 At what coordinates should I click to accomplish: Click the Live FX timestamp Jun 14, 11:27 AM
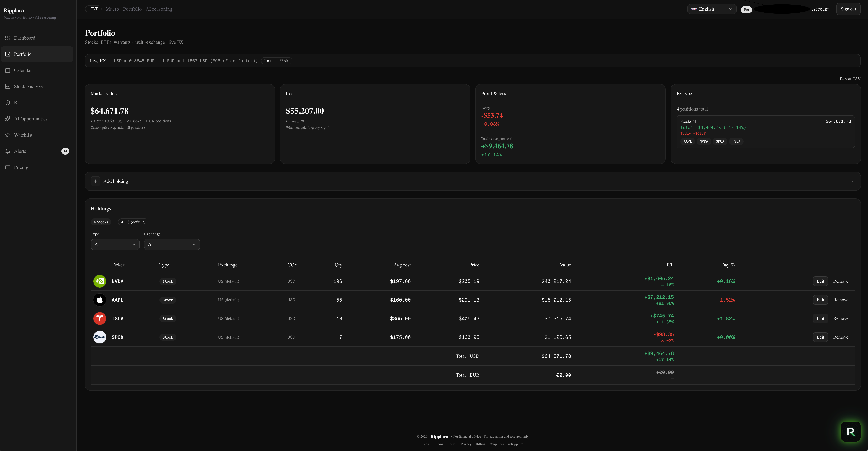[276, 61]
